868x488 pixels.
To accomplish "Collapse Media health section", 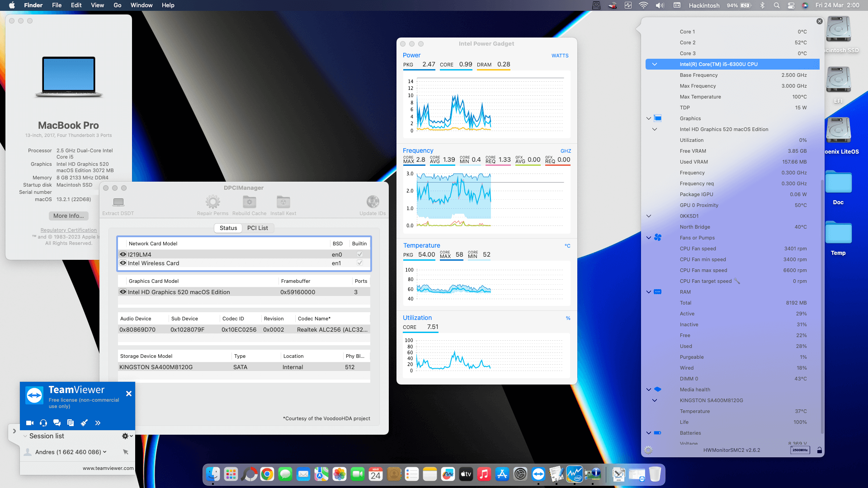I will 649,389.
